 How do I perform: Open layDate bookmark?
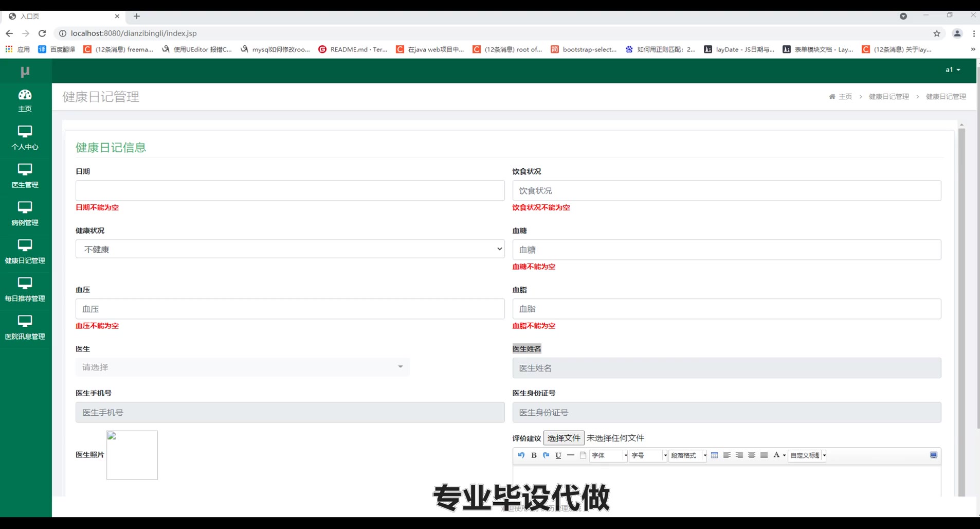point(739,49)
